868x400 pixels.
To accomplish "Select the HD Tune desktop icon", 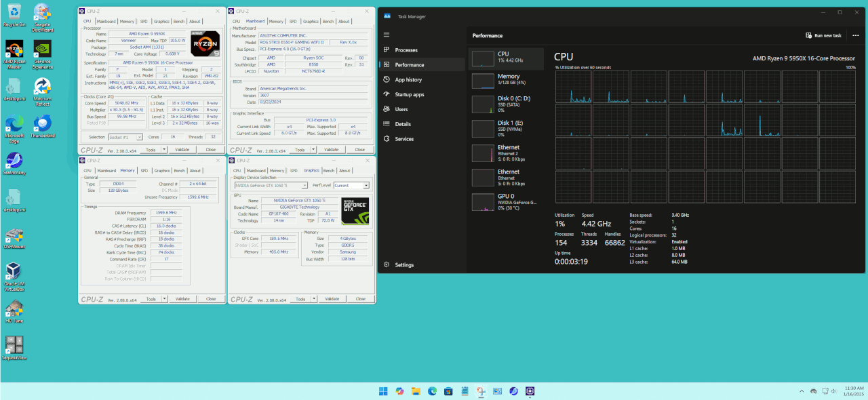I will (x=14, y=313).
